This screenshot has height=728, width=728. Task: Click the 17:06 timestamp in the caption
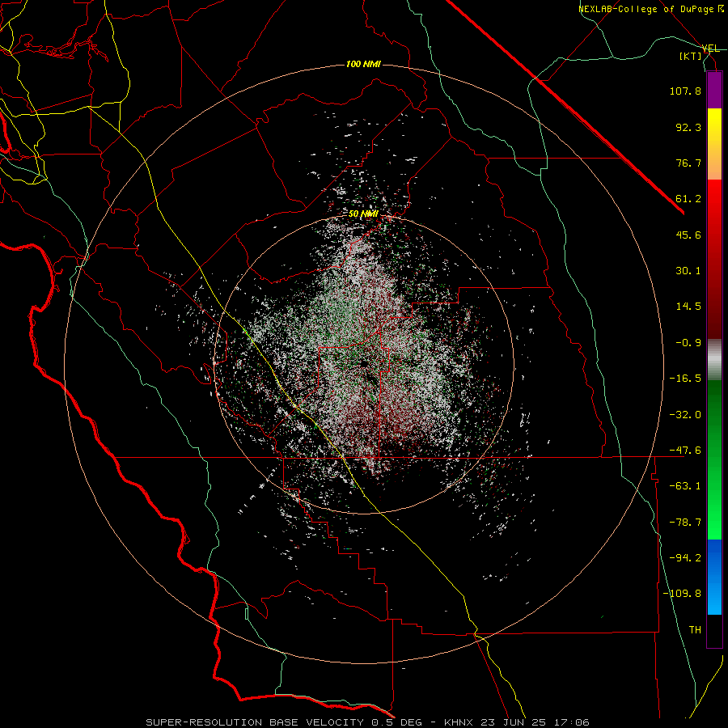click(573, 722)
